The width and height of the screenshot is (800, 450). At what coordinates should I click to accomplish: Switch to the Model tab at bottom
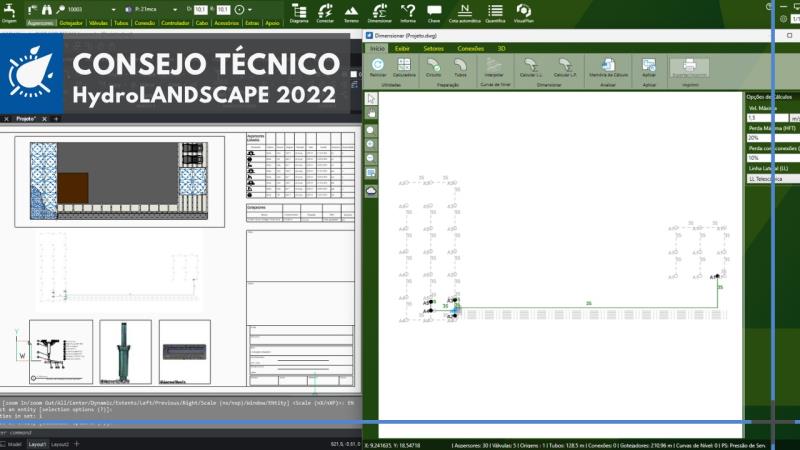[x=14, y=444]
